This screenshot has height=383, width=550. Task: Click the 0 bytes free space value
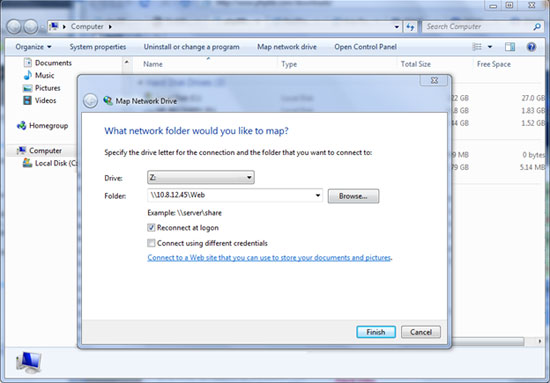point(534,155)
